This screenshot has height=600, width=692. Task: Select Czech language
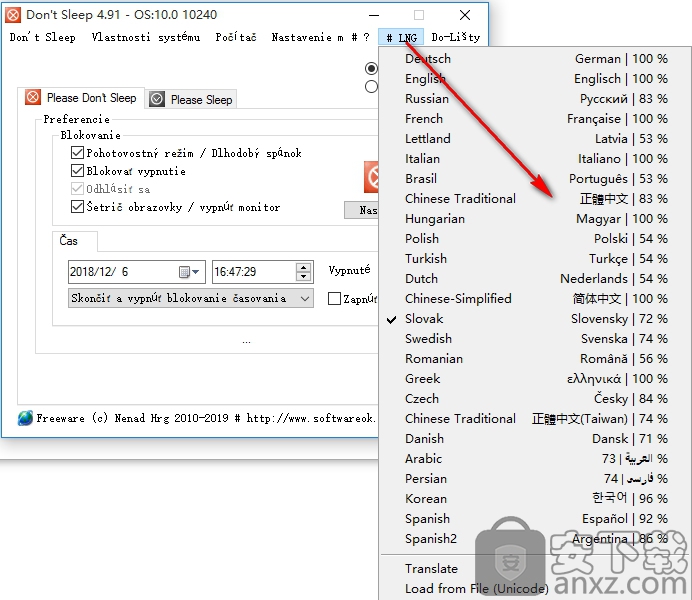(x=535, y=398)
